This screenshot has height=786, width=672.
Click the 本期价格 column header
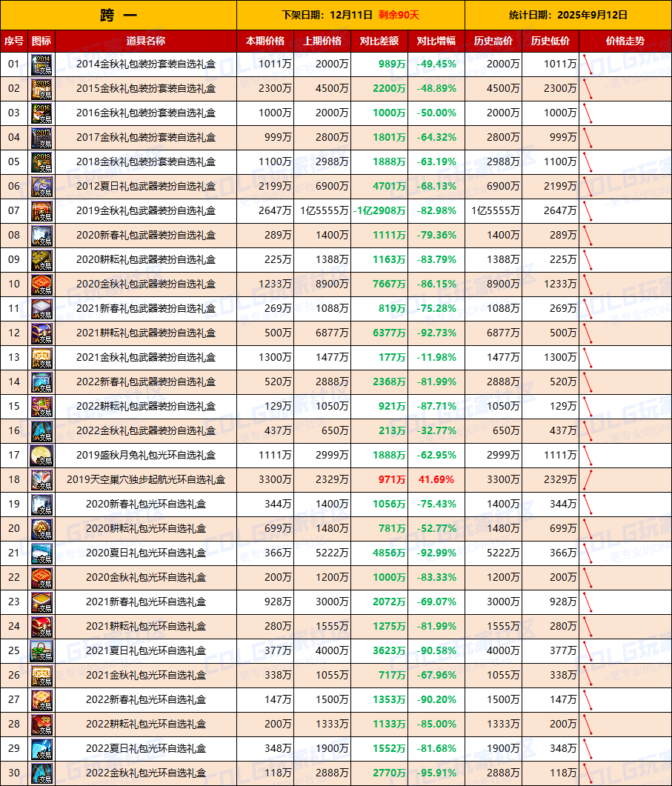(x=265, y=41)
